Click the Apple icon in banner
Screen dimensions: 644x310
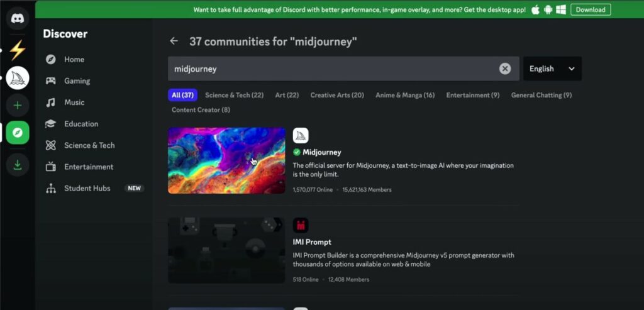(535, 10)
